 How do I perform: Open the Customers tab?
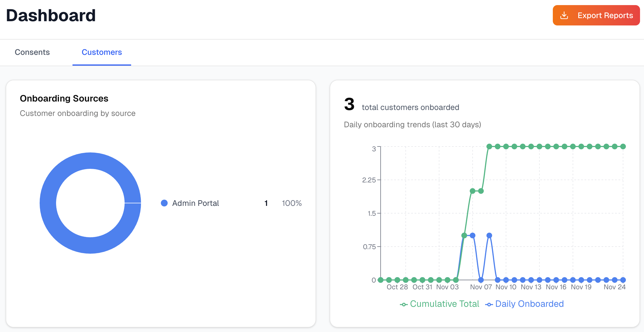pyautogui.click(x=102, y=52)
